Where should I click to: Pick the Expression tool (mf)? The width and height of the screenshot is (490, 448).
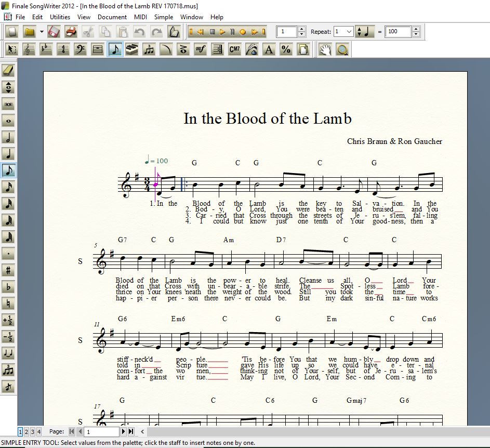(x=200, y=50)
